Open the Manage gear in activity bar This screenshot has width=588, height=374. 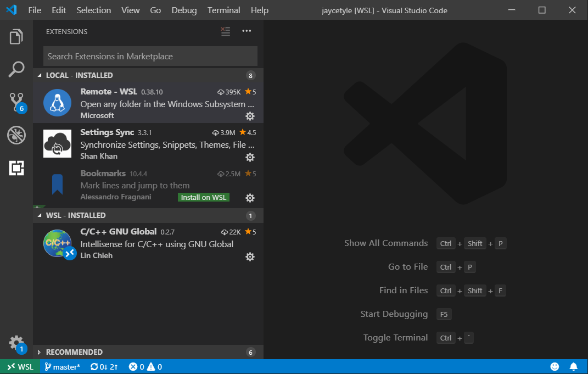click(x=17, y=344)
